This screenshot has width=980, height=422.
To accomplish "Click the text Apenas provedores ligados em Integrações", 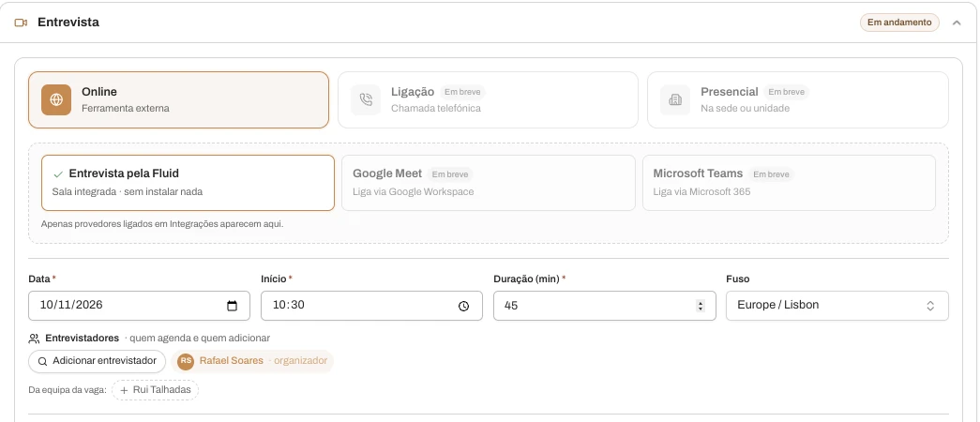I will pos(162,224).
